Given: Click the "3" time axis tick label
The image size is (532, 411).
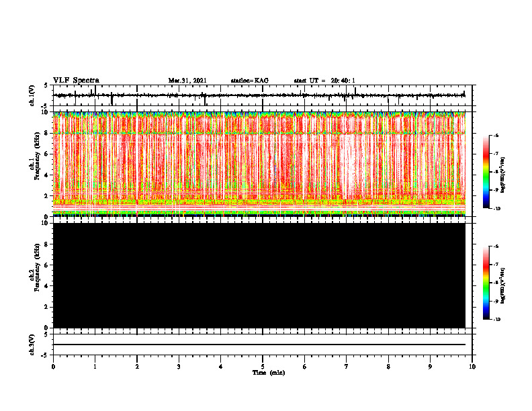Looking at the screenshot, I should click(179, 367).
